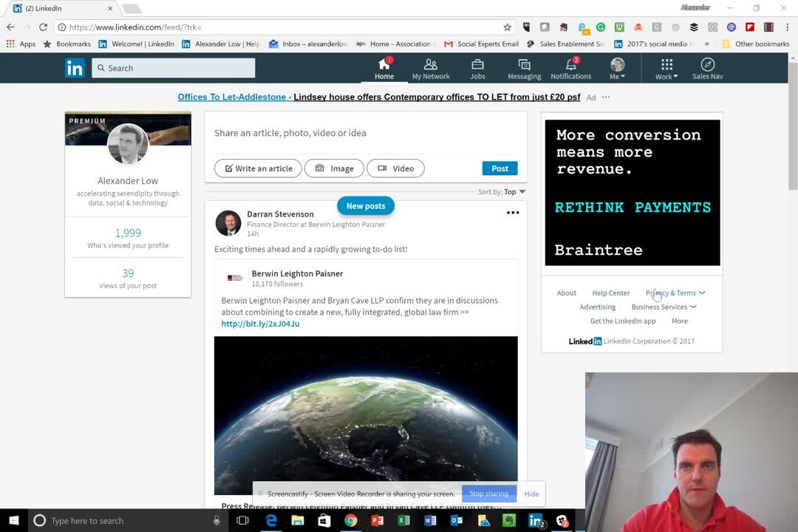The image size is (798, 532).
Task: Show more bookmarks with chevron overflow
Action: pyautogui.click(x=706, y=44)
